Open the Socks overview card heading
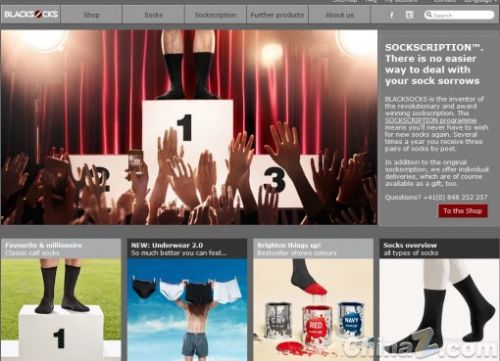Viewport: 500px width, 361px height. coord(410,245)
